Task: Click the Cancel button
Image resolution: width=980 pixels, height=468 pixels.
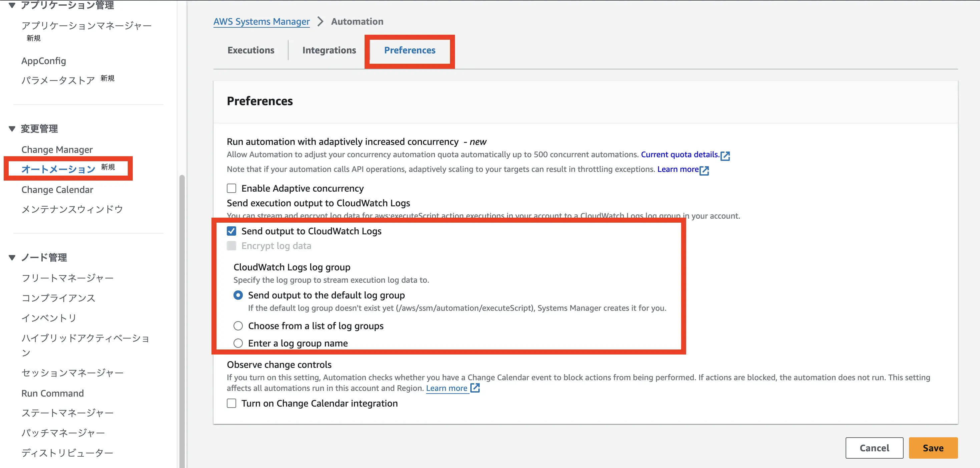Action: point(874,448)
